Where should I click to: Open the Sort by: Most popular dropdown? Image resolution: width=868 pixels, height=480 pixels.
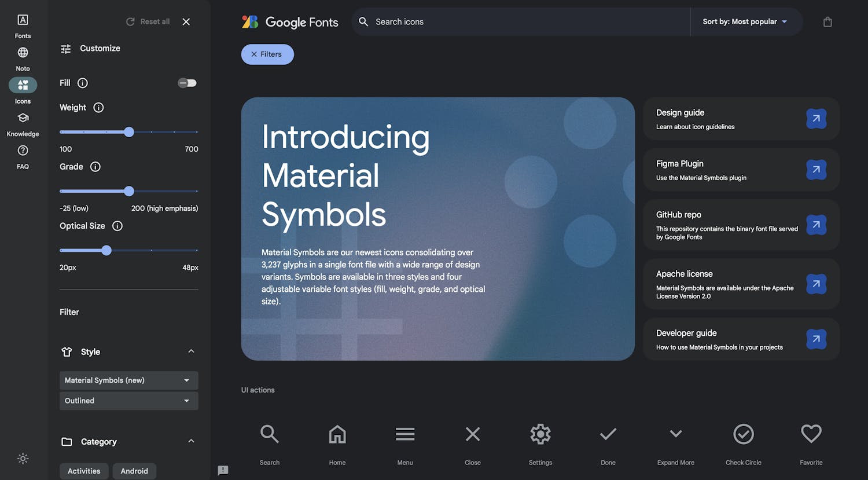[x=744, y=22]
